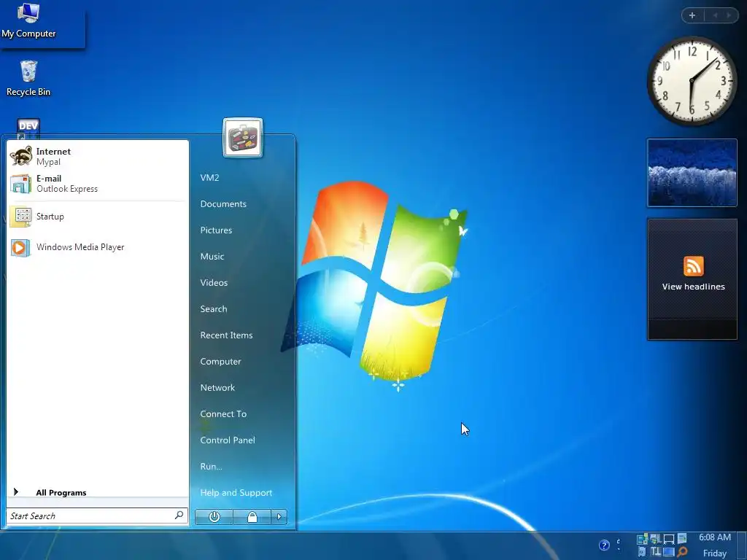
Task: Open Pictures from Start menu
Action: (x=216, y=230)
